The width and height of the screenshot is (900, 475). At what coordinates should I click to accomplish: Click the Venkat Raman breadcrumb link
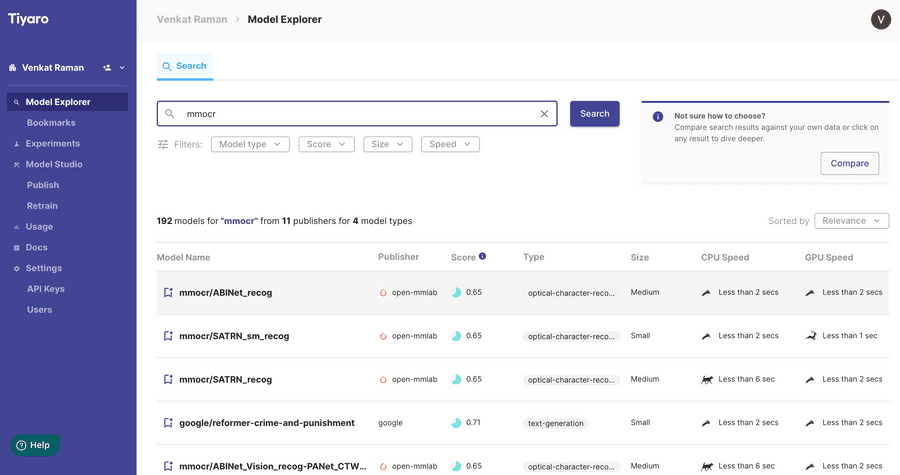(192, 20)
